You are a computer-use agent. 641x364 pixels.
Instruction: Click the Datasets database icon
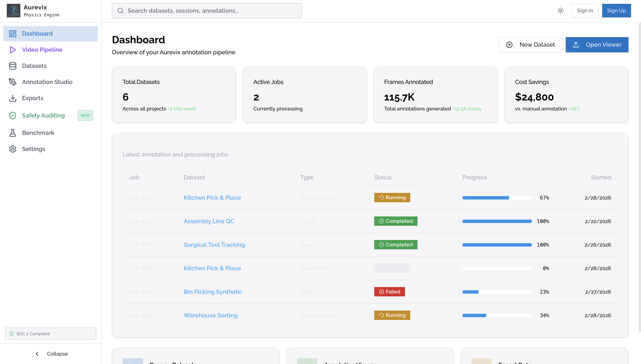tap(13, 66)
